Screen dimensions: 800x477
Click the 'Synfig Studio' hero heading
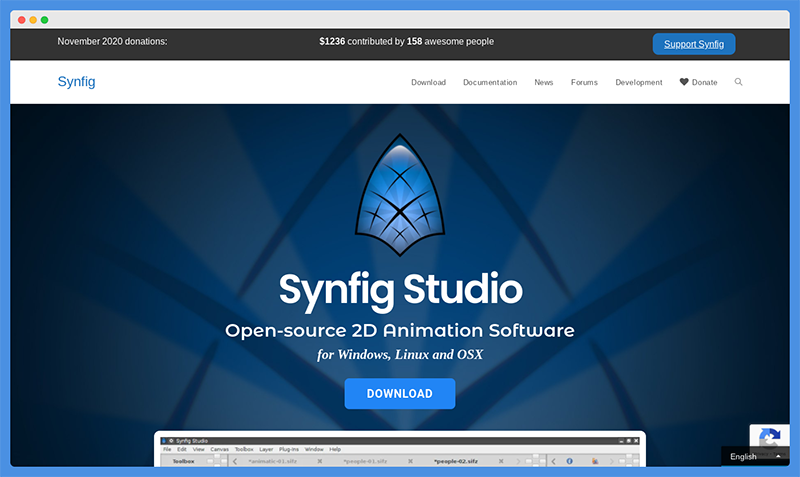401,290
